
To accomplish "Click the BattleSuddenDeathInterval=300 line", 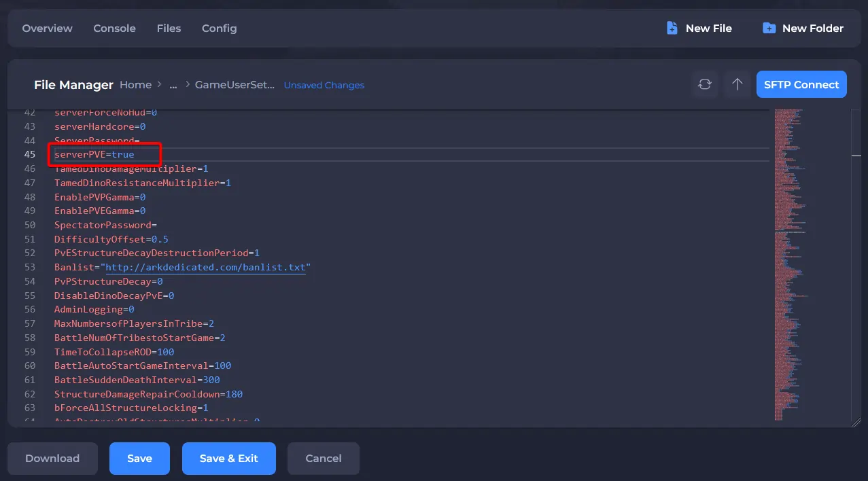I will [137, 380].
